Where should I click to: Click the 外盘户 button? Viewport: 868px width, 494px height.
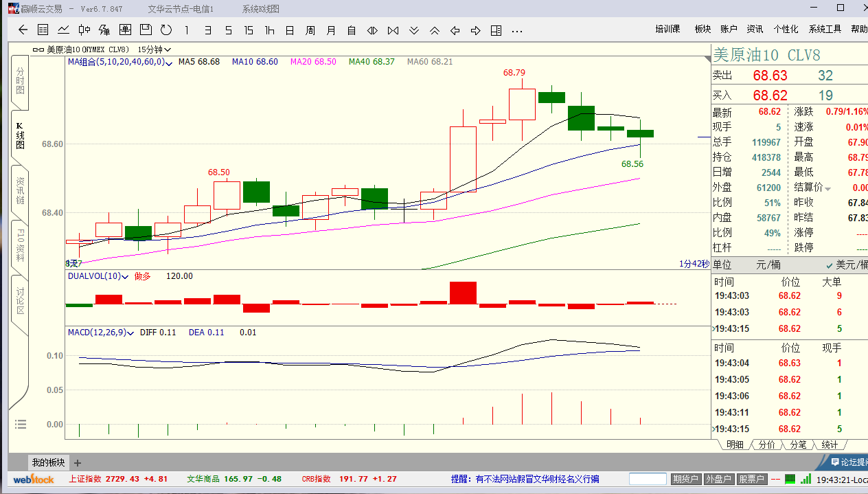pyautogui.click(x=718, y=479)
